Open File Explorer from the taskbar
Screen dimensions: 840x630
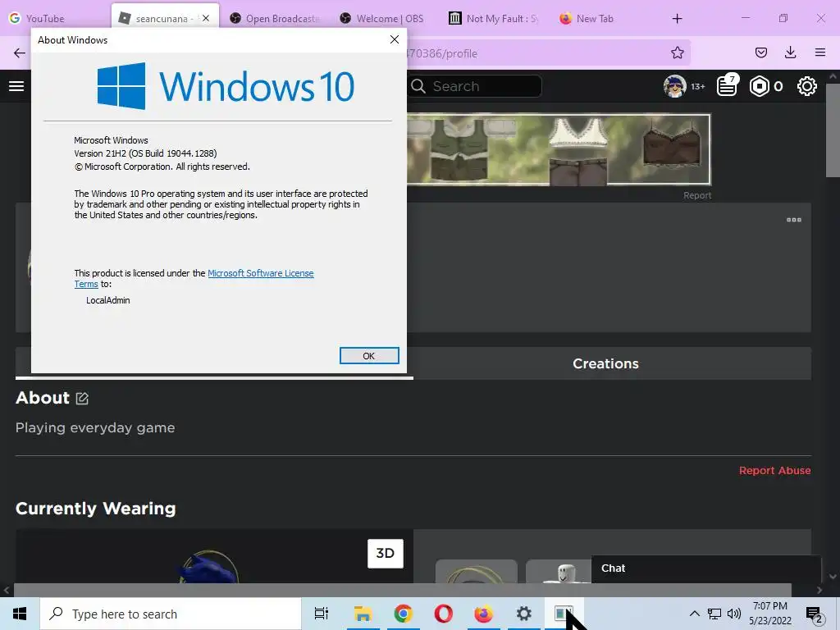click(363, 614)
